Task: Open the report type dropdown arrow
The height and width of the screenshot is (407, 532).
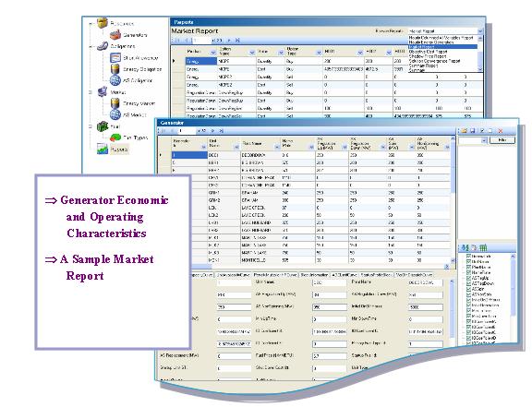Action: (479, 30)
